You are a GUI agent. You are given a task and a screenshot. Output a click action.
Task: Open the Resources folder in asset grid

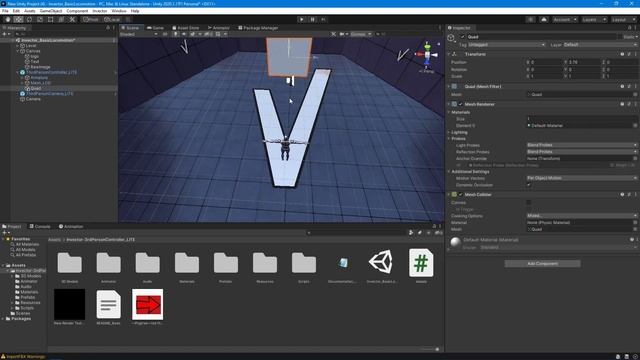pos(265,262)
